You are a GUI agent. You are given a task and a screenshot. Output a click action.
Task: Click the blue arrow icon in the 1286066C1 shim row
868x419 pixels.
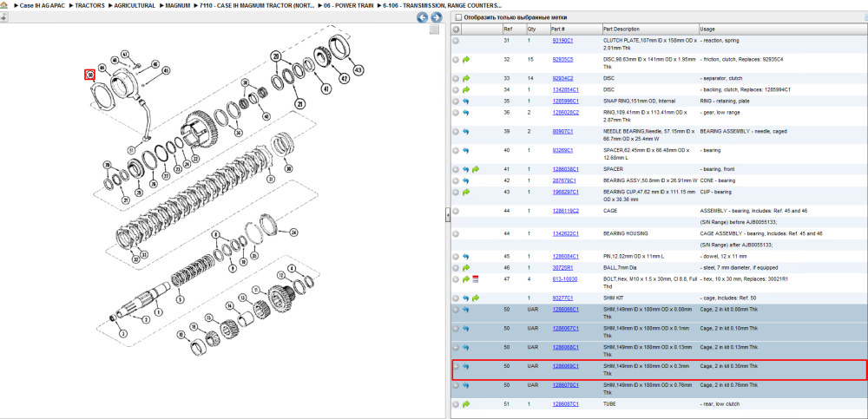pos(466,310)
